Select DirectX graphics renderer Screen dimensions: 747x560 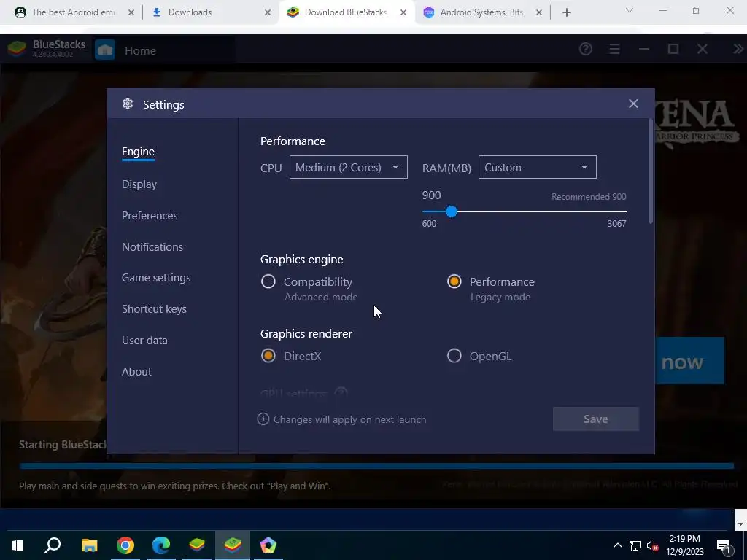pyautogui.click(x=268, y=356)
